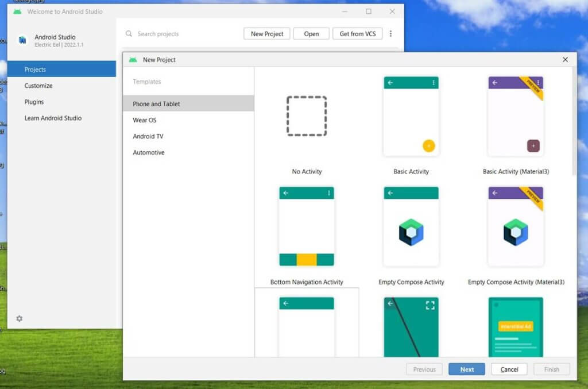Open the settings gear at bottom left
Viewport: 588px width, 389px height.
[x=19, y=318]
